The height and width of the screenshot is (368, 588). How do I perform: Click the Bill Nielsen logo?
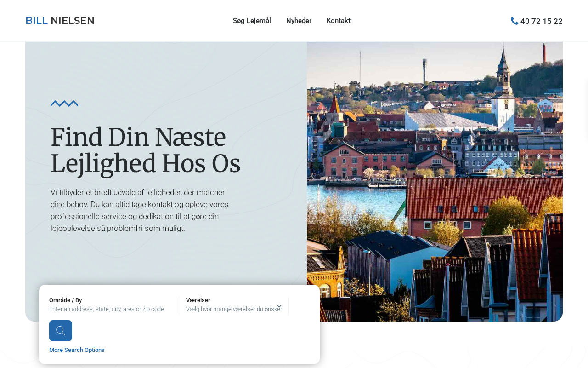60,21
